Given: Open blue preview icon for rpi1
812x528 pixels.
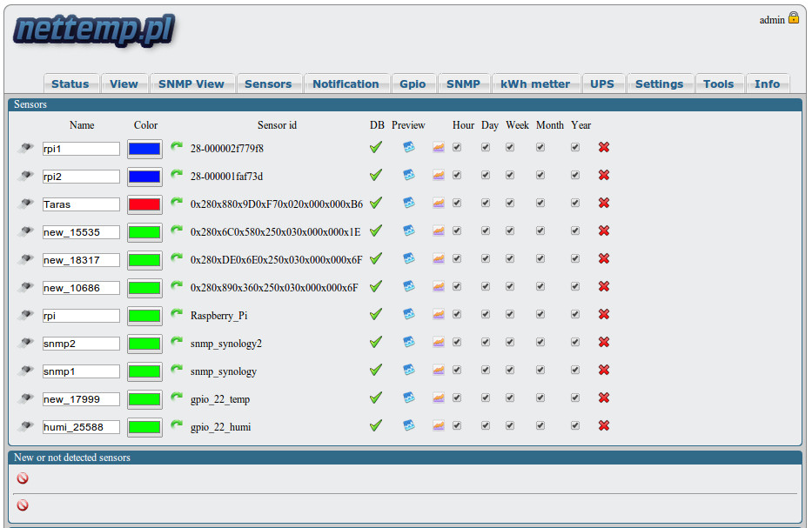Looking at the screenshot, I should click(x=409, y=148).
